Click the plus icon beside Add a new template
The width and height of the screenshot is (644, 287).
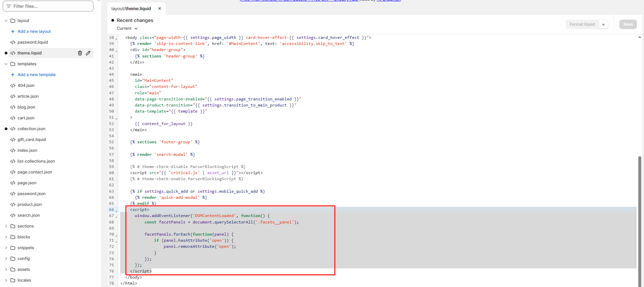tap(13, 75)
